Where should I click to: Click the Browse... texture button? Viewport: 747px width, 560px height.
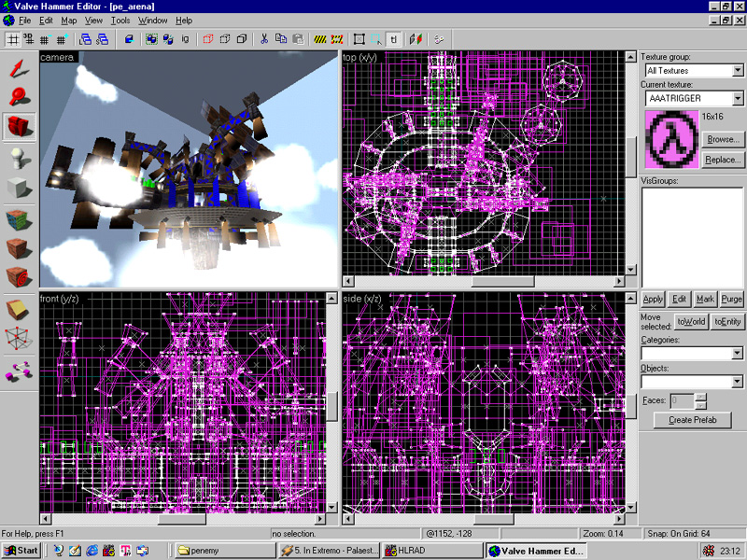723,139
